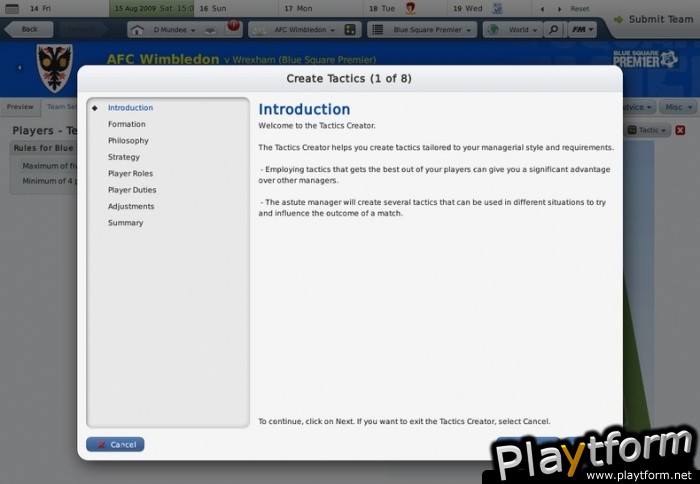The width and height of the screenshot is (700, 484).
Task: Click the 'v Wrexham (Blue Square Premier)' text
Action: point(300,60)
